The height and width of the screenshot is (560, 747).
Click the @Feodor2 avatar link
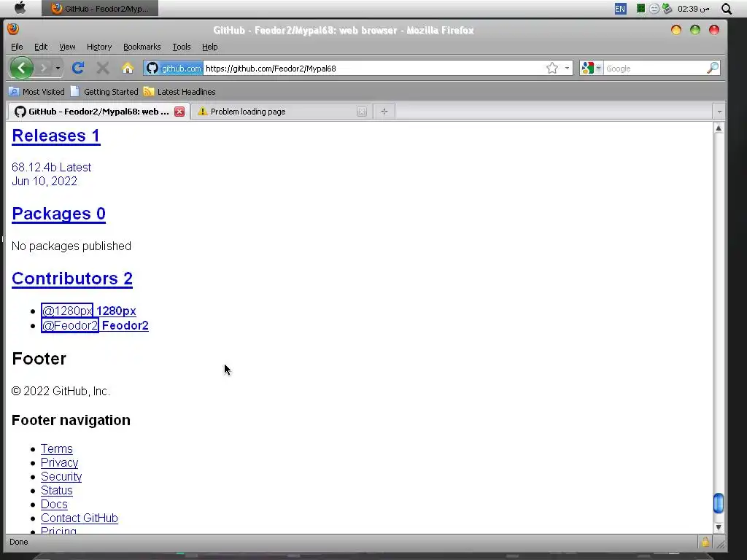point(69,325)
